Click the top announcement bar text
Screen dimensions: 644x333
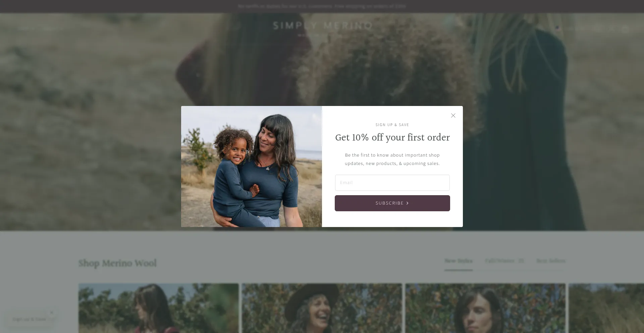coord(322,6)
